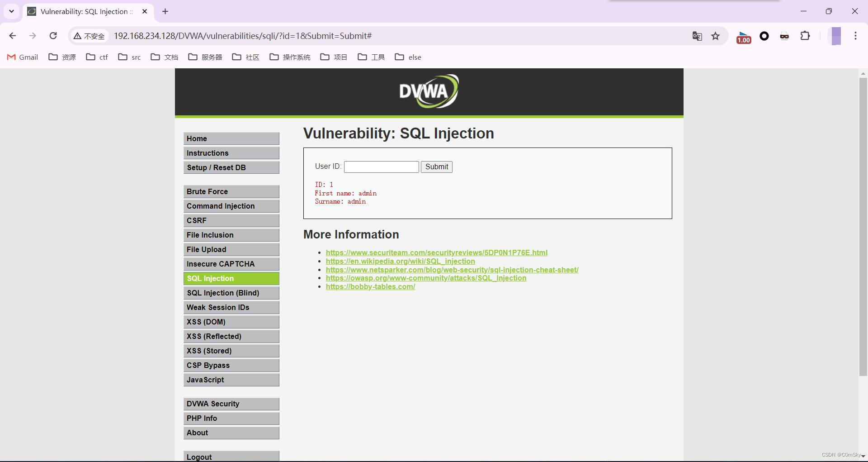Image resolution: width=868 pixels, height=462 pixels.
Task: Focus the User ID input field
Action: tap(382, 167)
